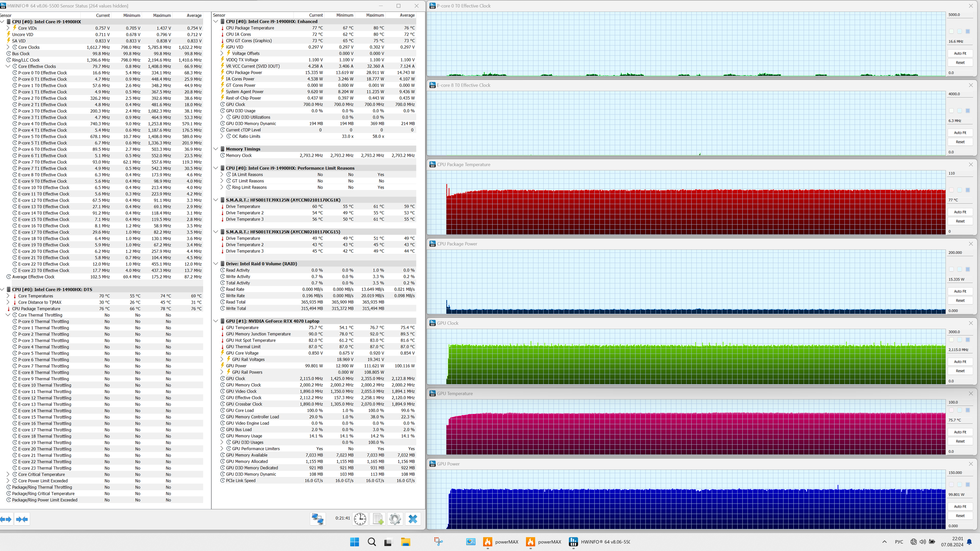Click the Average column header in right pane
Viewport: 980px width, 551px height.
tap(407, 15)
